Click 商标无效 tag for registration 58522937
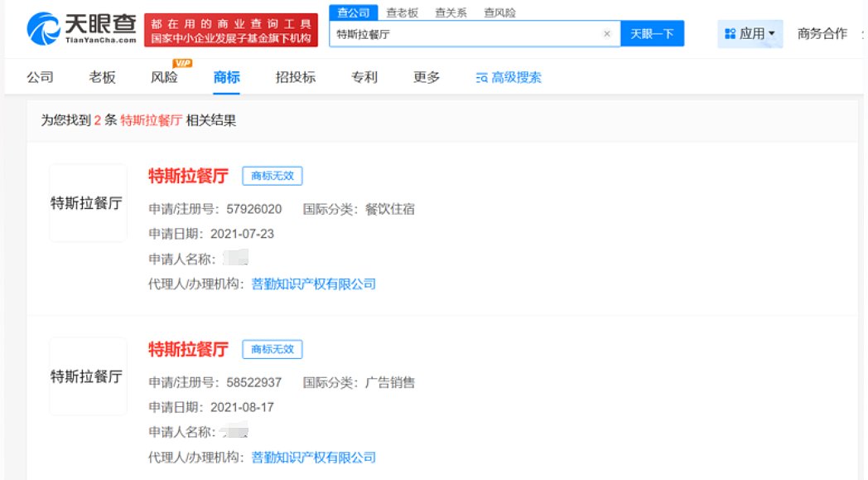The image size is (868, 480). [272, 349]
